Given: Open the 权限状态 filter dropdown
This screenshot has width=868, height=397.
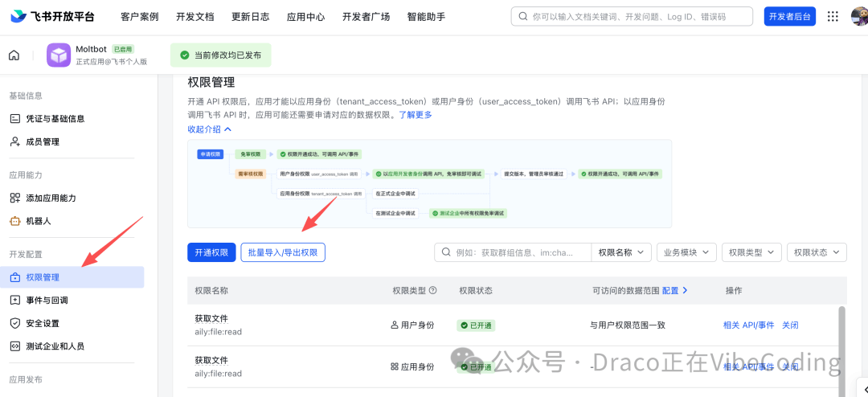Looking at the screenshot, I should coord(816,252).
